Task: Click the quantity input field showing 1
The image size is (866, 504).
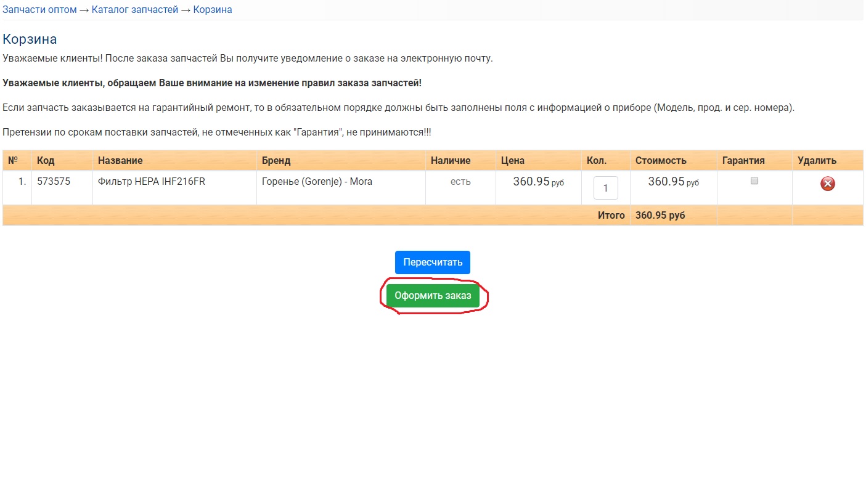Action: (605, 188)
